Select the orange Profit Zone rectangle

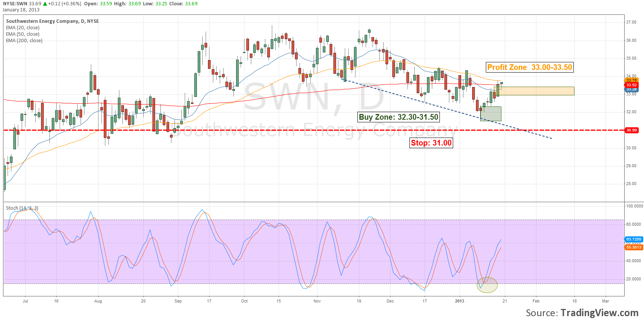pos(536,91)
